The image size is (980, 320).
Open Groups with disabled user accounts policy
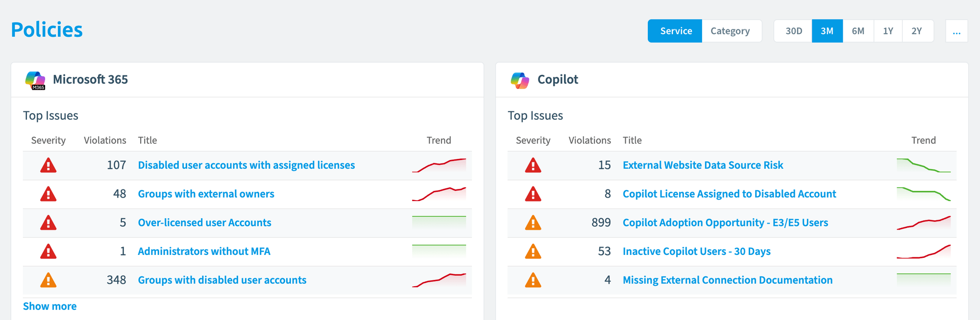click(222, 280)
